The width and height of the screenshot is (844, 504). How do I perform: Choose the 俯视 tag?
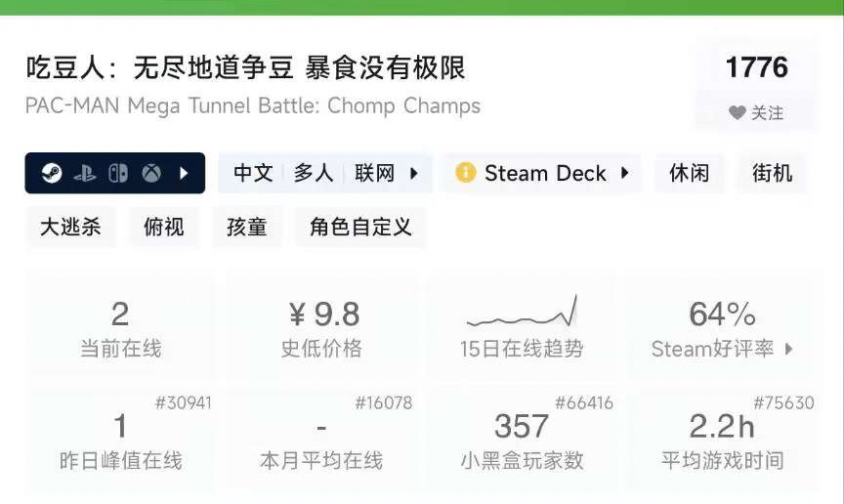(164, 228)
